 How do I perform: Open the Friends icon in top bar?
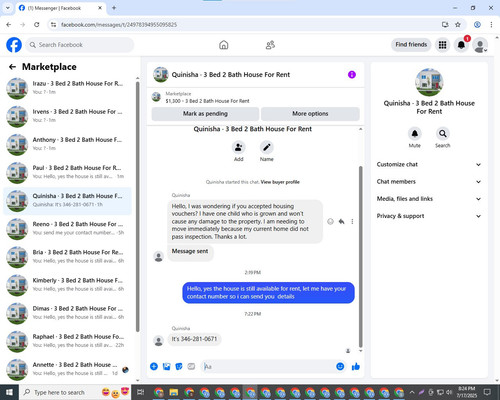[x=270, y=45]
